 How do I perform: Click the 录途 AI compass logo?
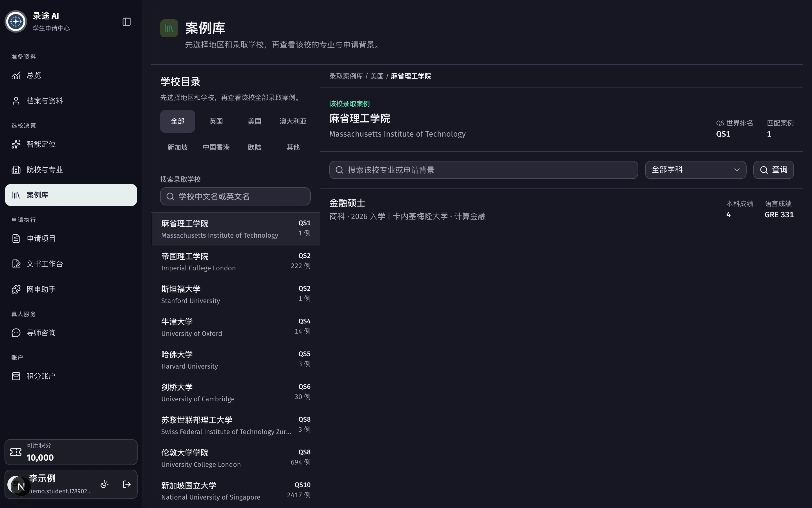(16, 21)
